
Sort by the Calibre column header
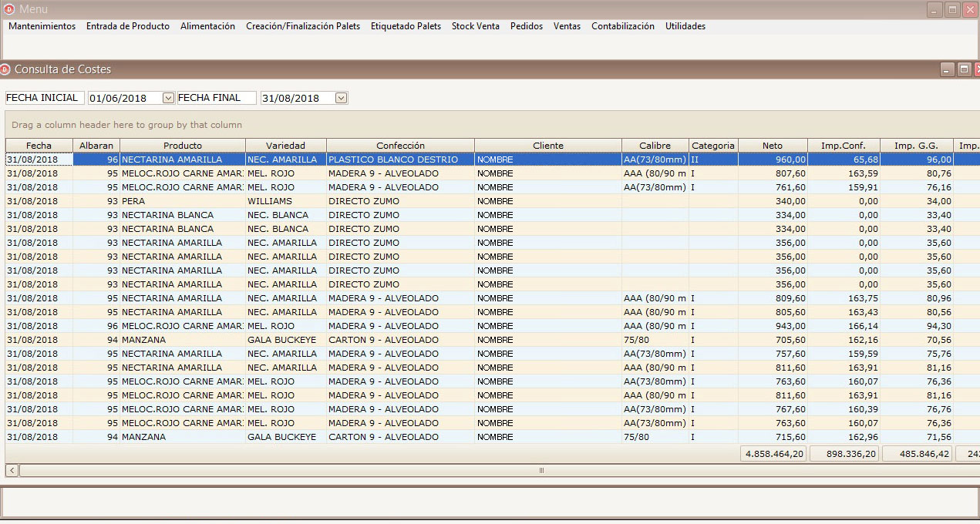[655, 146]
